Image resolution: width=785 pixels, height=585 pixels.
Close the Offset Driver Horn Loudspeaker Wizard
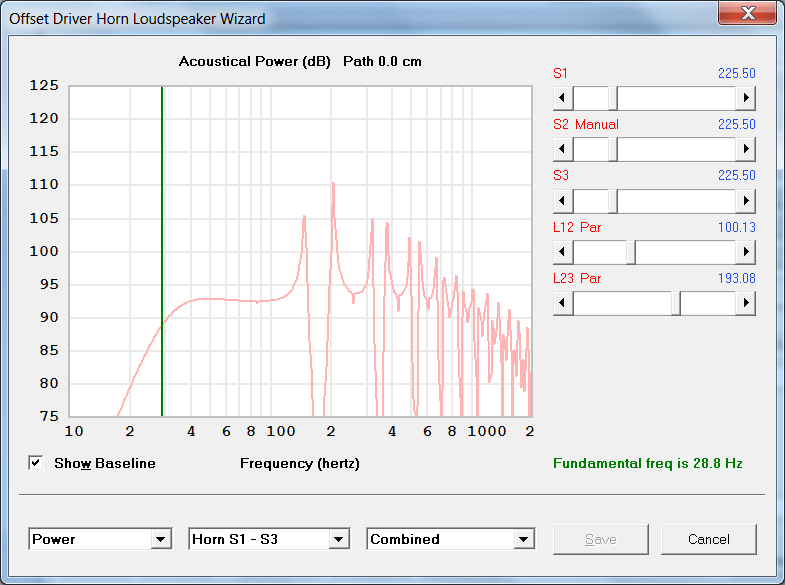[747, 13]
